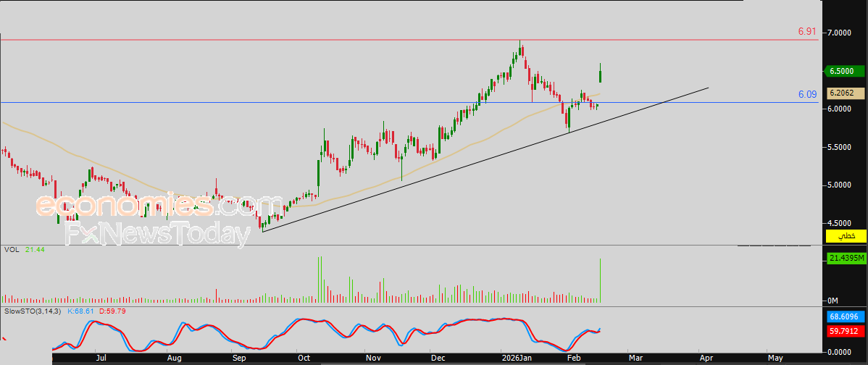Click the VOL indicator label
The width and height of the screenshot is (868, 365).
click(11, 249)
